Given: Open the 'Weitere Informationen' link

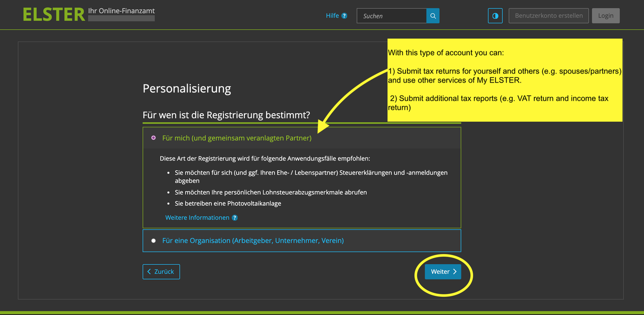Looking at the screenshot, I should [197, 217].
